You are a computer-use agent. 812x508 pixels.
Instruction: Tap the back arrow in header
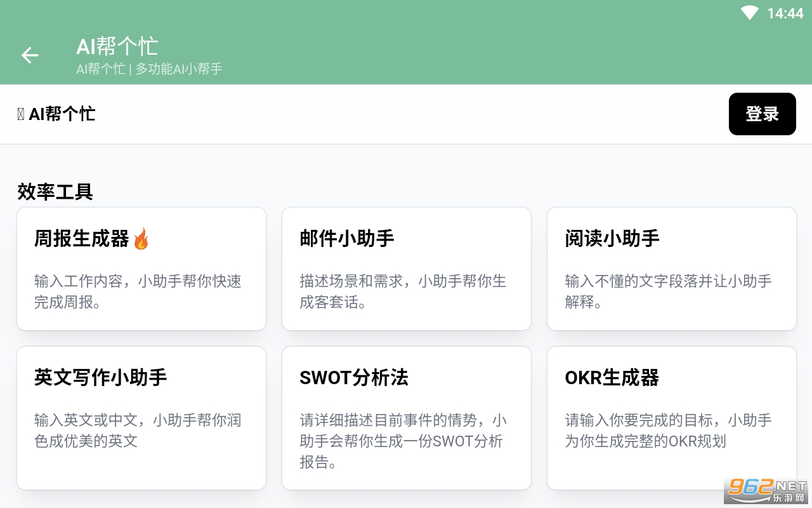click(x=30, y=55)
